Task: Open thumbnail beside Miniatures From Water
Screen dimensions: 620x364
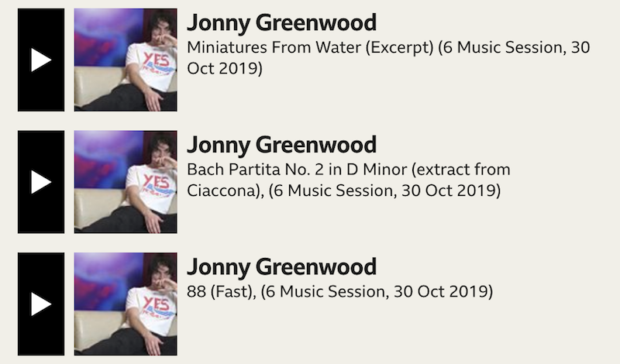Action: 125,60
